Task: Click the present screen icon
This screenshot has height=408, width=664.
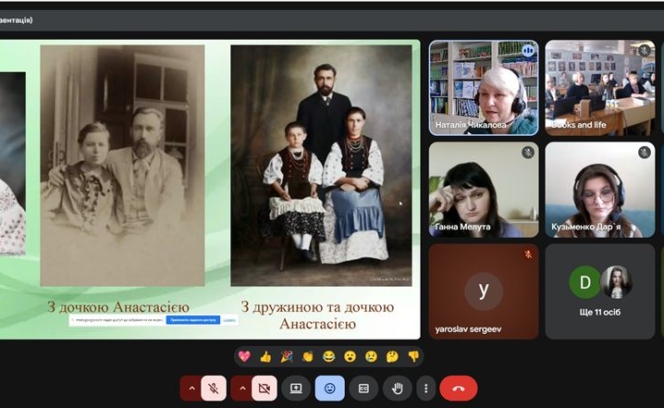Action: pyautogui.click(x=296, y=388)
